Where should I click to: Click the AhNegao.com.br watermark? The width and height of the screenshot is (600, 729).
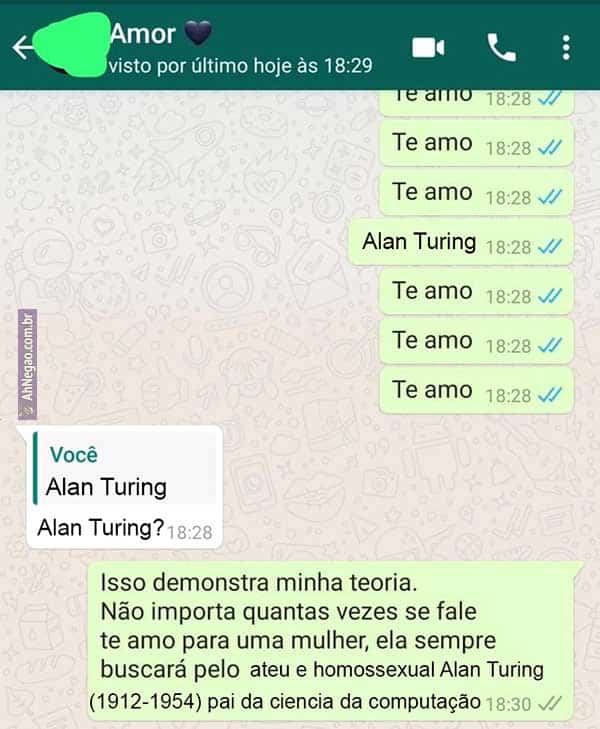(x=27, y=364)
